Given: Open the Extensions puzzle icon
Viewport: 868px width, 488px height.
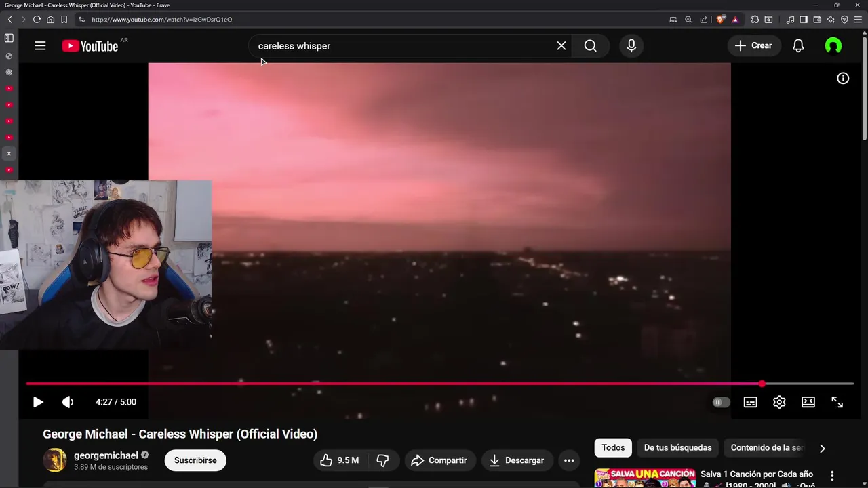Looking at the screenshot, I should coord(755,20).
